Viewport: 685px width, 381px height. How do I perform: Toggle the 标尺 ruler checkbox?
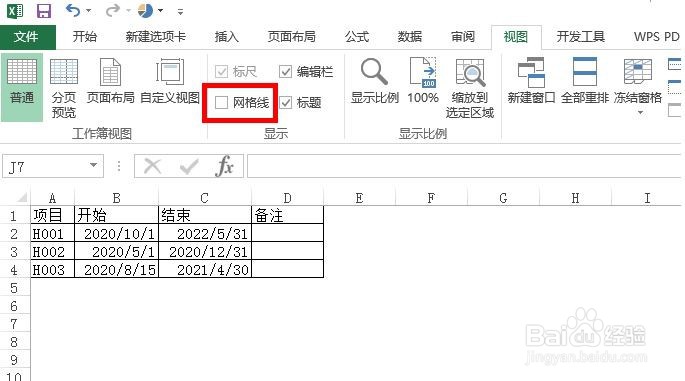click(221, 71)
